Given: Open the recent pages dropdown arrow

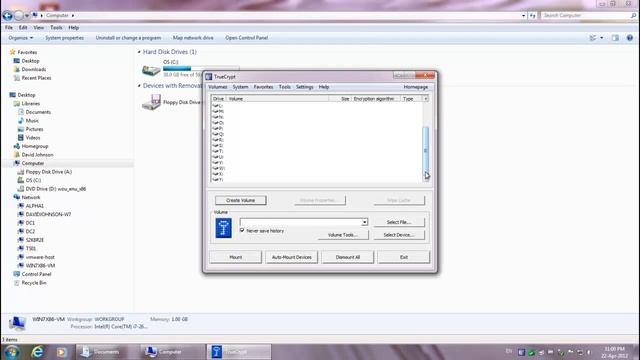Looking at the screenshot, I should point(27,16).
